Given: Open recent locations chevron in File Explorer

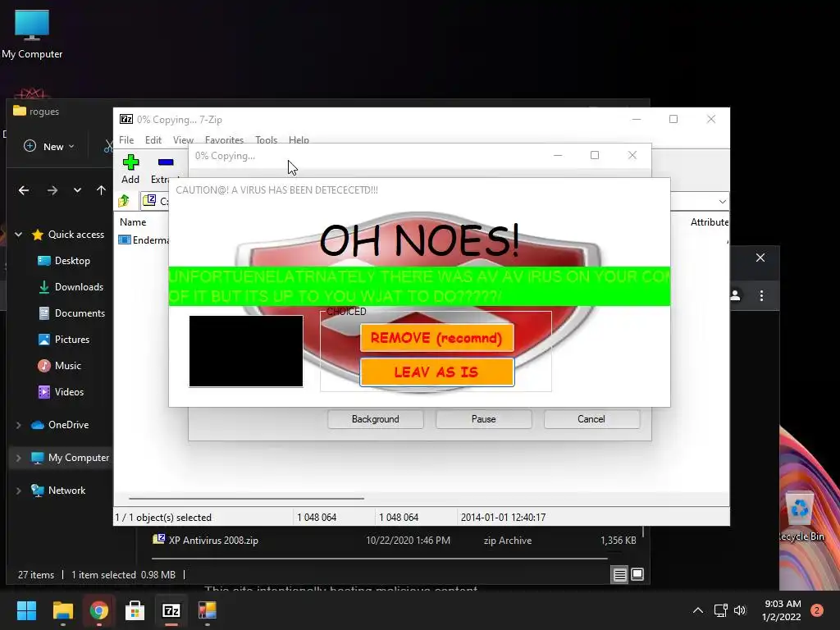Looking at the screenshot, I should (77, 190).
